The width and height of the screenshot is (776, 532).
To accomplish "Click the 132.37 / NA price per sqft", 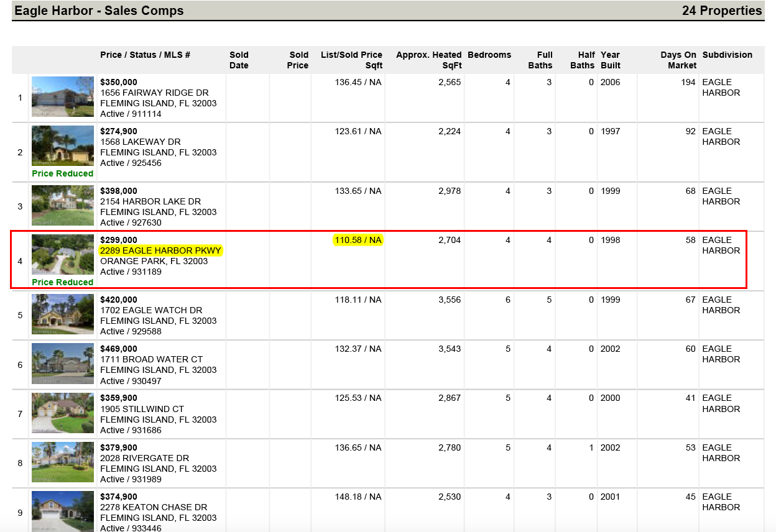I will pyautogui.click(x=358, y=349).
